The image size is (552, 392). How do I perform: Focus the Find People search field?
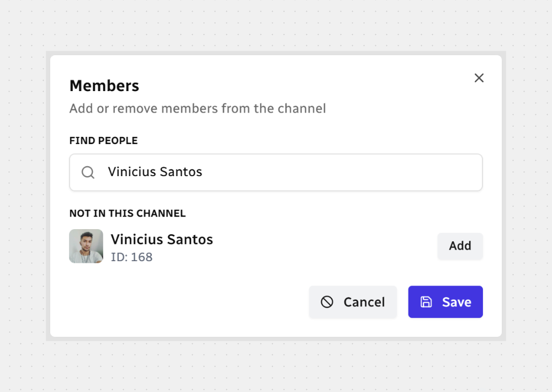[276, 172]
